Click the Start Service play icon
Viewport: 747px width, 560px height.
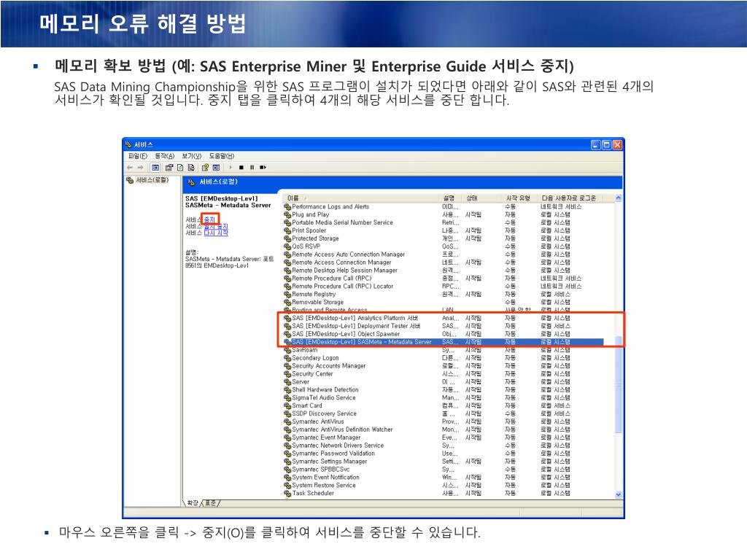pyautogui.click(x=231, y=168)
